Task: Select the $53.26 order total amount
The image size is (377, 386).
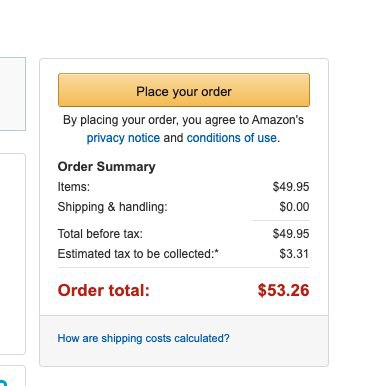Action: (283, 290)
